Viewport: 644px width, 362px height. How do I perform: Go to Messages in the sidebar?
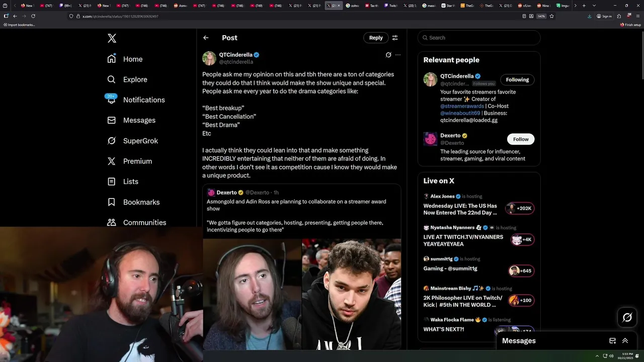[131, 120]
